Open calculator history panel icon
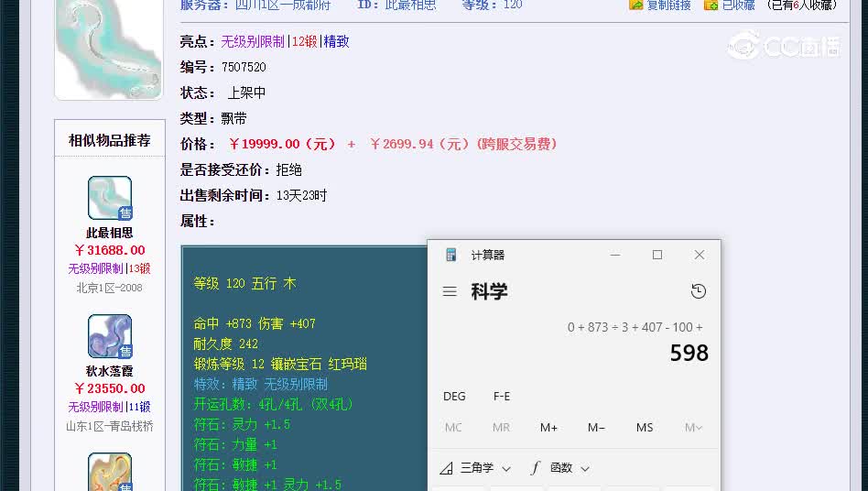 [698, 291]
